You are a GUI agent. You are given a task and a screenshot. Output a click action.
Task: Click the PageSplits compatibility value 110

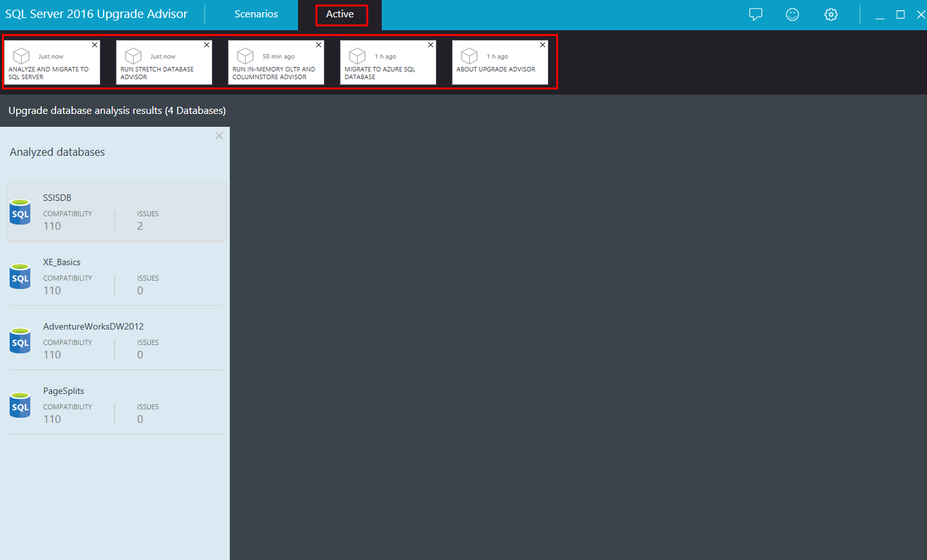(x=52, y=419)
